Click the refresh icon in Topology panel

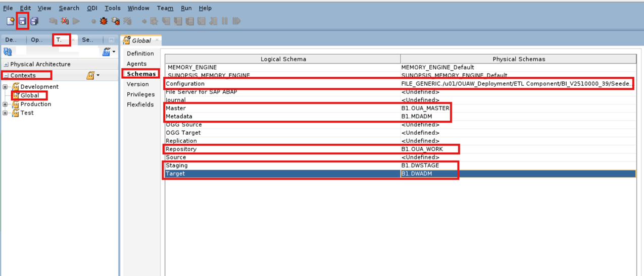(x=8, y=51)
